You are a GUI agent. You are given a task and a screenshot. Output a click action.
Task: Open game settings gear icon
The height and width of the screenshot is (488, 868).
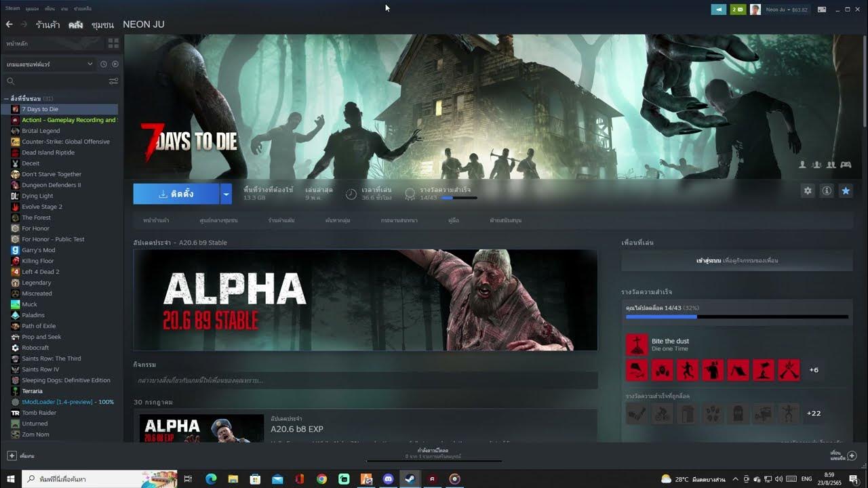point(808,191)
